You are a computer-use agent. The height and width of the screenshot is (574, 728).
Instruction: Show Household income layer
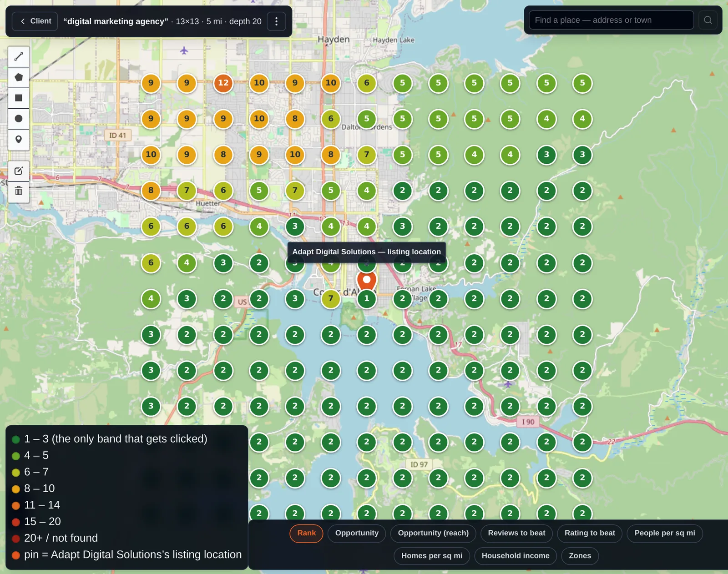point(516,556)
